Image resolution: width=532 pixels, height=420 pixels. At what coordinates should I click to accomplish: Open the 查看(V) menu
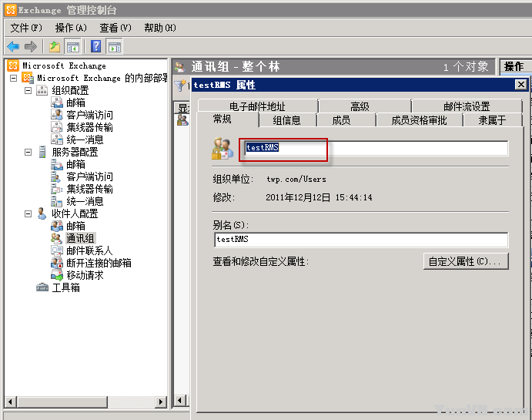115,28
